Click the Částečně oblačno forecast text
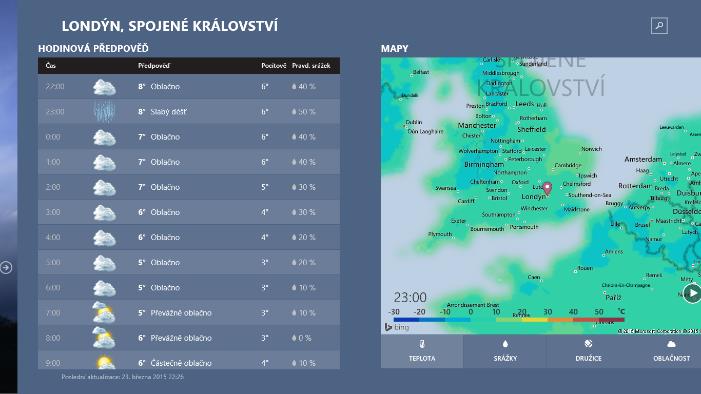701x394 pixels. (181, 363)
